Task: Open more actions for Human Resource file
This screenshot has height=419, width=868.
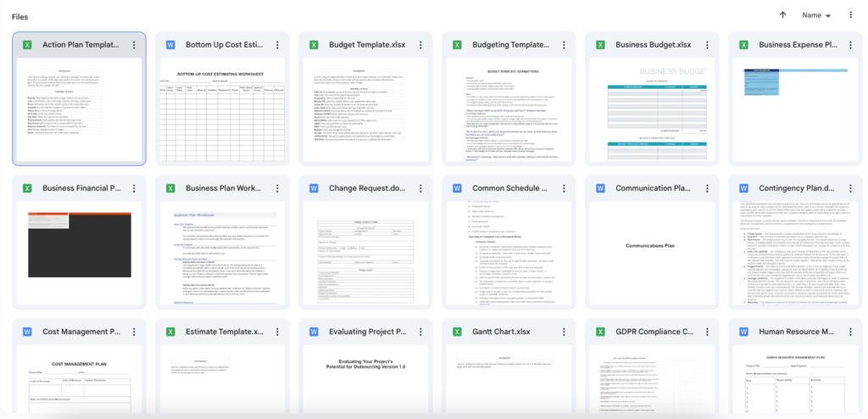Action: click(851, 332)
